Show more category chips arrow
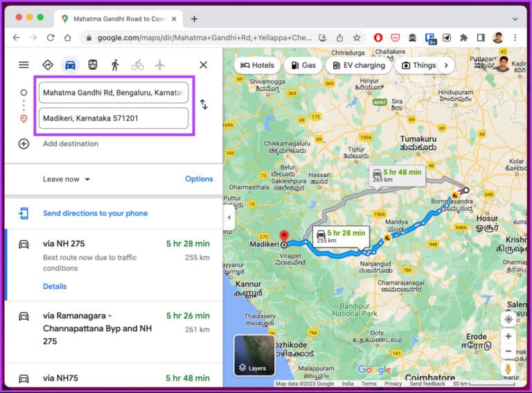 click(x=446, y=66)
